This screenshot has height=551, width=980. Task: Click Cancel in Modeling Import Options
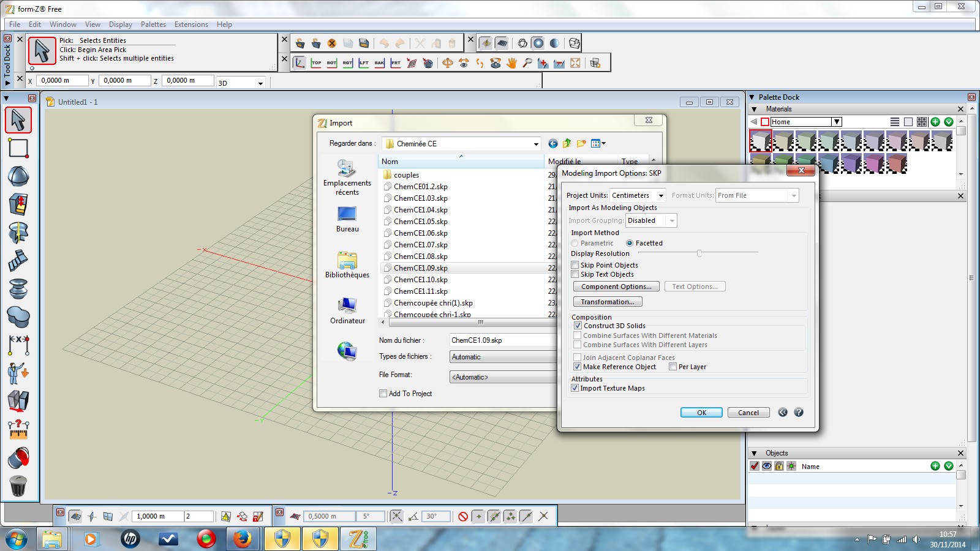[x=748, y=413]
